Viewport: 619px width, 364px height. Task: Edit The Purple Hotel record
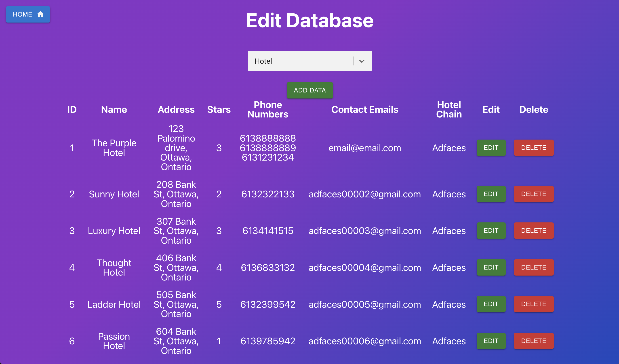tap(491, 148)
